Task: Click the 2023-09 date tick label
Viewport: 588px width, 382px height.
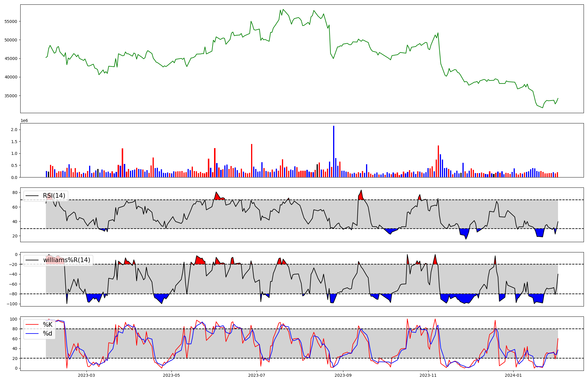Action: (343, 375)
